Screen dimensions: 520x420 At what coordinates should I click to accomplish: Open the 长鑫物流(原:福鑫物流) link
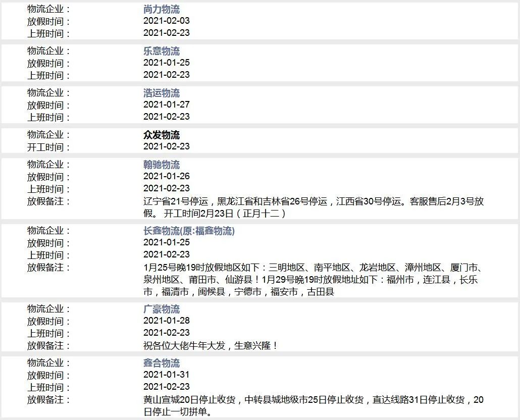[x=189, y=231]
